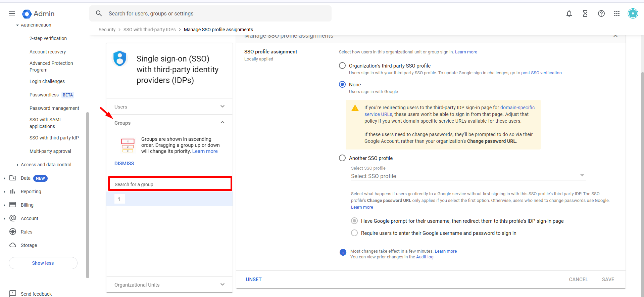This screenshot has width=644, height=297.
Task: Select the None sign-in option
Action: click(x=342, y=84)
